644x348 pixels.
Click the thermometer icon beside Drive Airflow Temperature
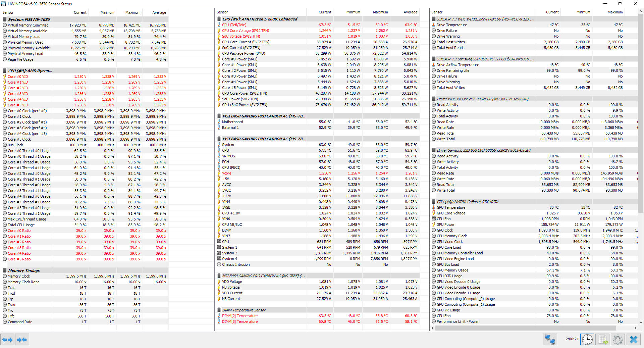point(434,65)
